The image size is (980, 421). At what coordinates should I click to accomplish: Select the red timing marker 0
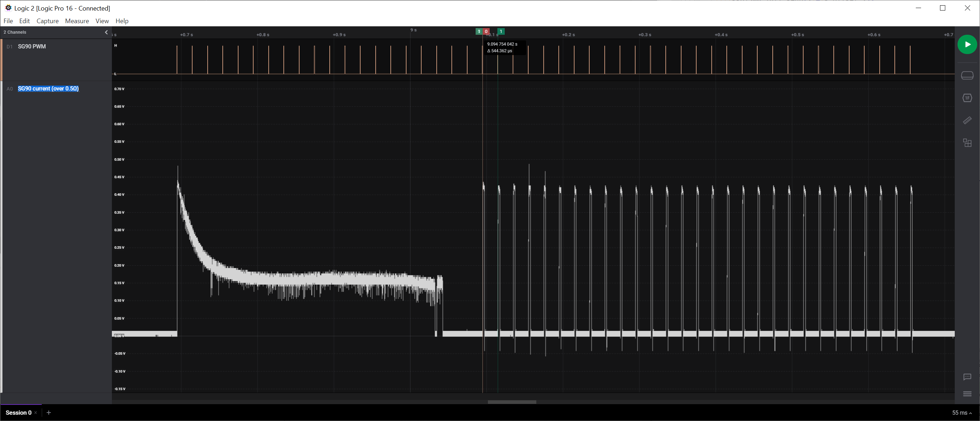[x=486, y=32]
